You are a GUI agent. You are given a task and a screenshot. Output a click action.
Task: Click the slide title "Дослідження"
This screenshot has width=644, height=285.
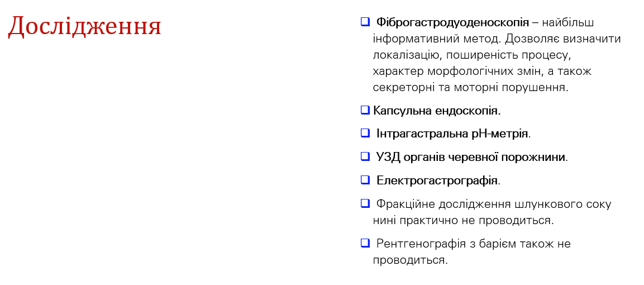(x=84, y=26)
